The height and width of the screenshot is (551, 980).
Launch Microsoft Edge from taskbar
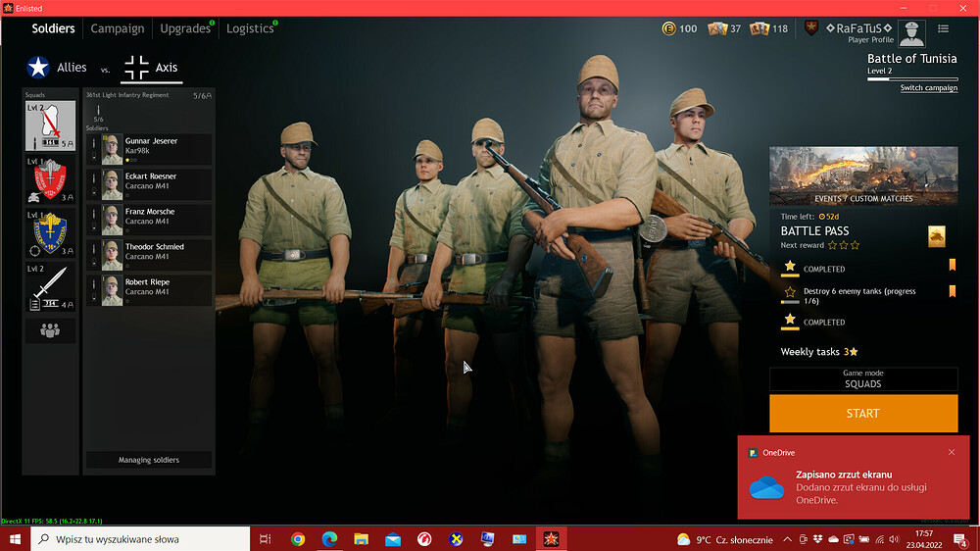pyautogui.click(x=329, y=539)
